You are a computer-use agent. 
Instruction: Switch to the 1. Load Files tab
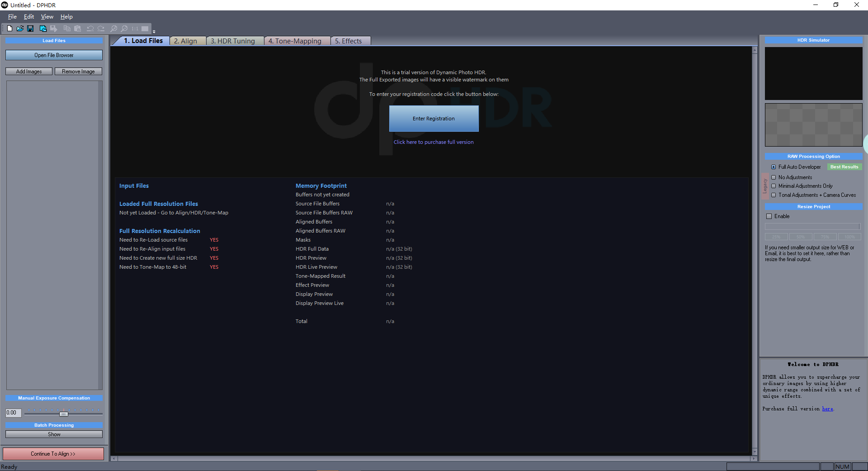point(143,41)
